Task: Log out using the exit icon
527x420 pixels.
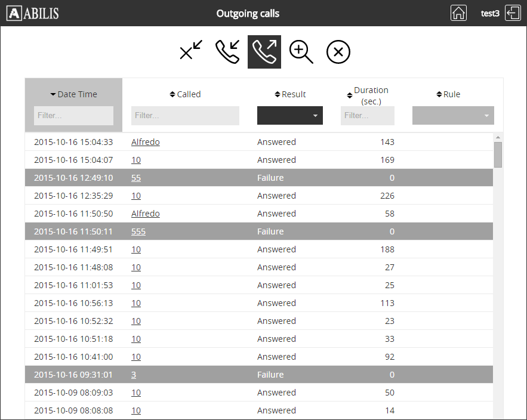Action: [x=513, y=13]
